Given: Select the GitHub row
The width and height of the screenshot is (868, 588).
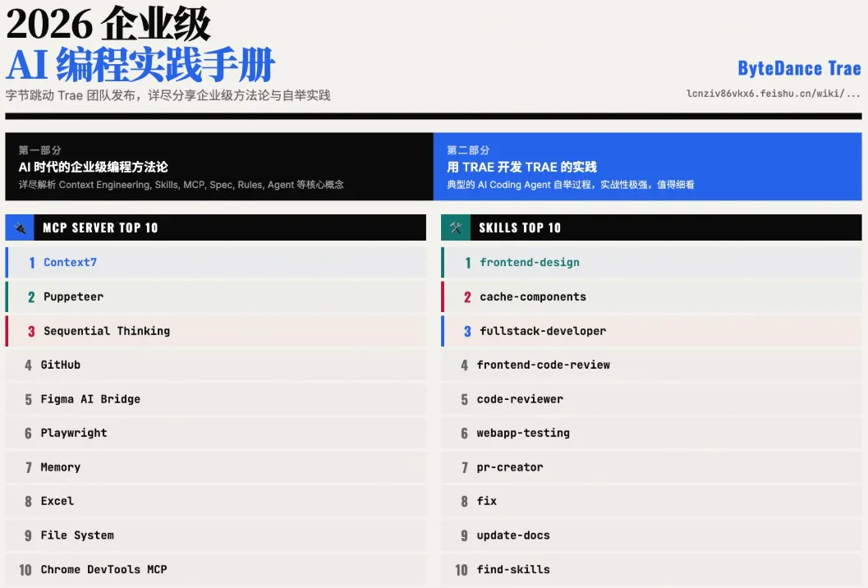Looking at the screenshot, I should [x=216, y=365].
